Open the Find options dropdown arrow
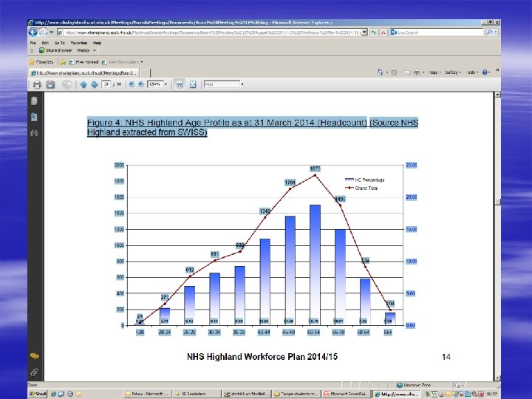This screenshot has height=399, width=532. click(242, 84)
